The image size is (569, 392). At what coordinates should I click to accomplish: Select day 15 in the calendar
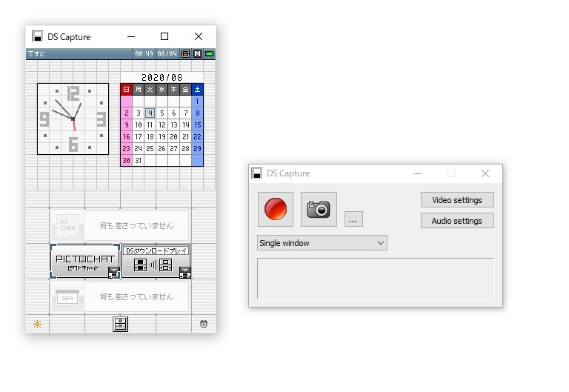197,124
